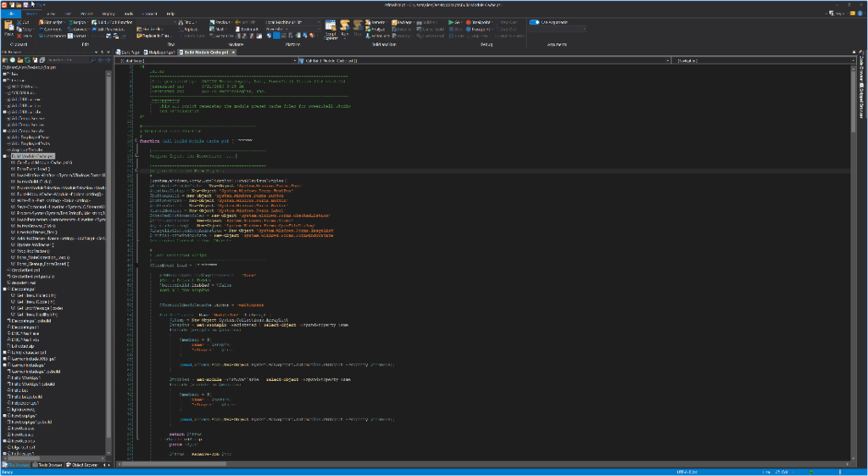The image size is (868, 476).
Task: Click the File Browser search field
Action: coord(66,60)
